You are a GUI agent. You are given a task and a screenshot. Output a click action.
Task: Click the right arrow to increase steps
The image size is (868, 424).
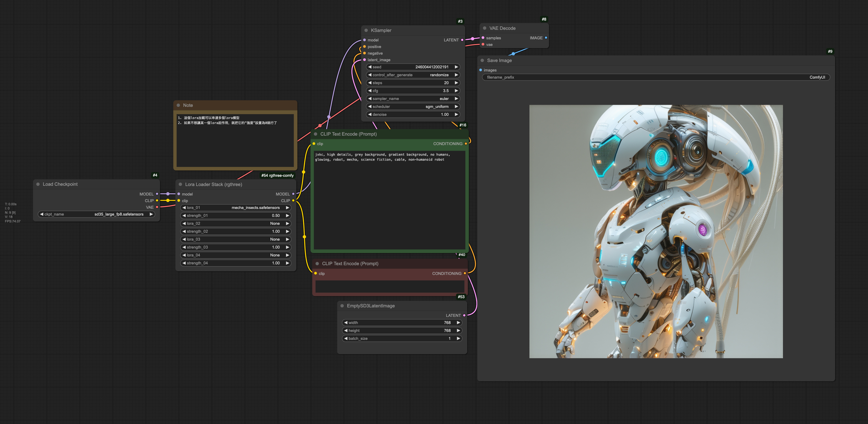point(457,83)
